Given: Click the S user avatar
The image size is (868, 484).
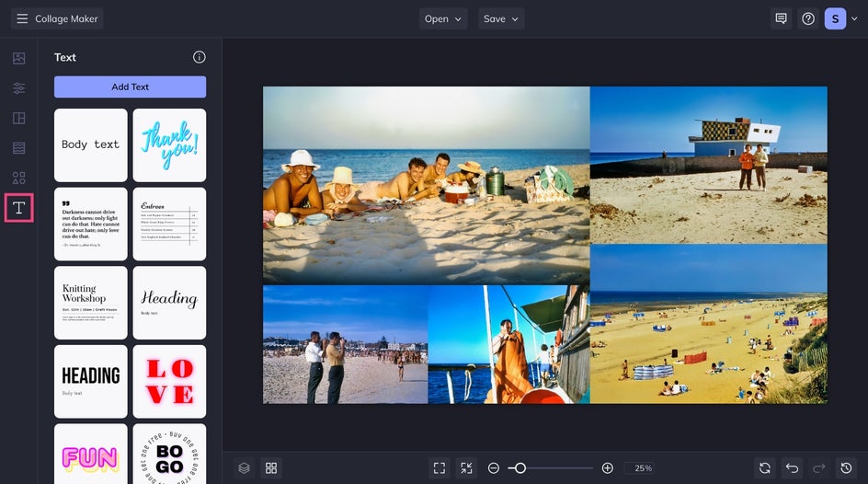Looking at the screenshot, I should click(835, 18).
